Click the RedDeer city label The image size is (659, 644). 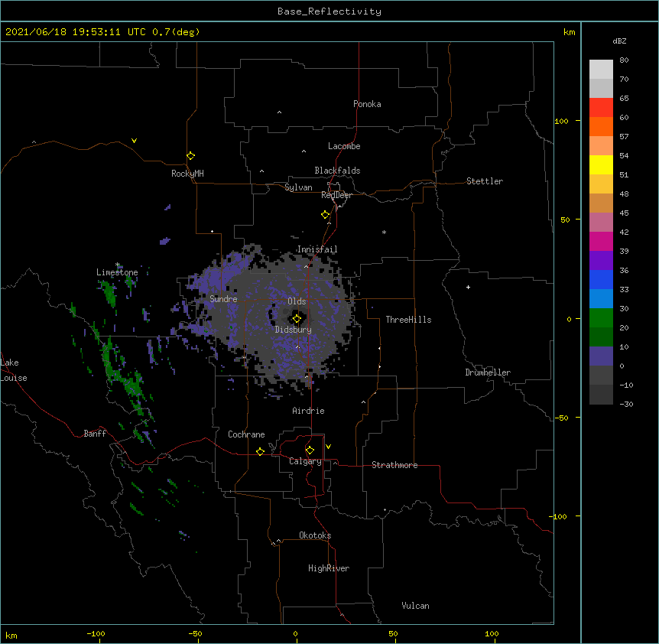click(x=336, y=195)
